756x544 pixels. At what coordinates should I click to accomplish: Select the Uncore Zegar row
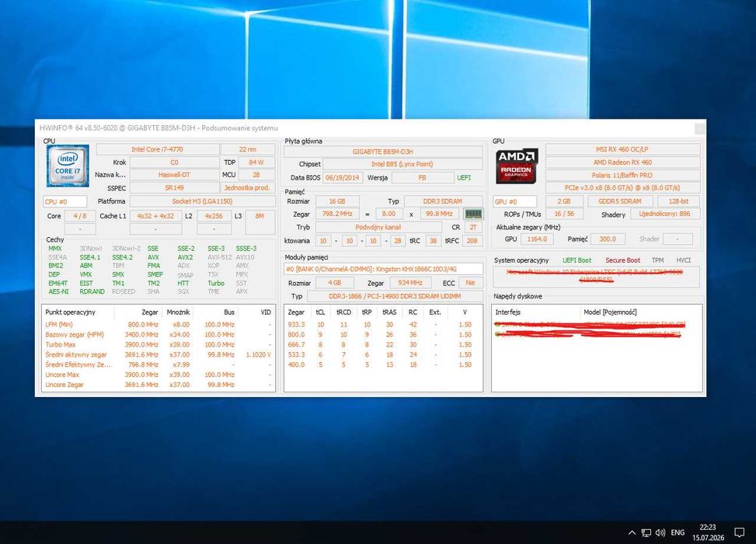pos(159,385)
